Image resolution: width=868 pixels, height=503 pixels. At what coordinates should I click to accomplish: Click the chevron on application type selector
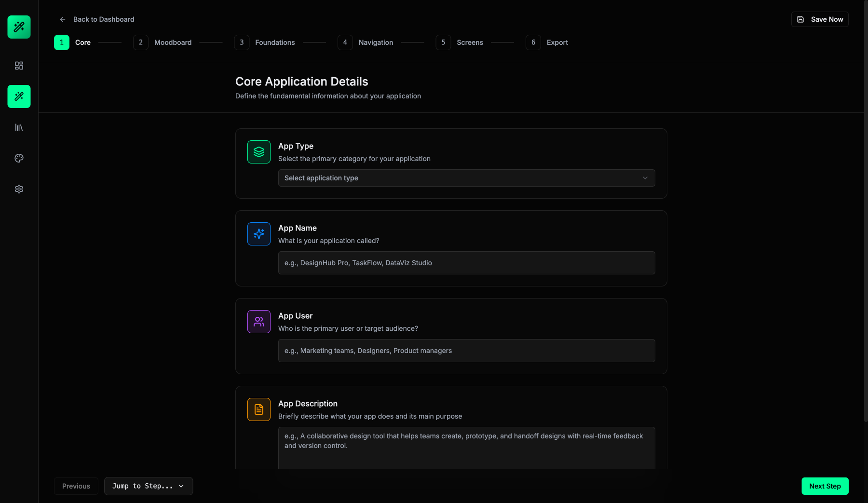[645, 178]
